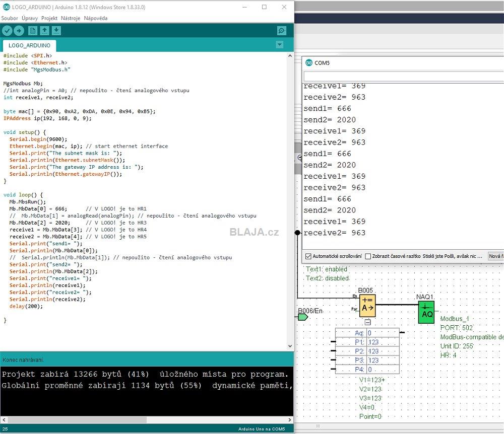
Task: Click the Arduino icon in COM5 title
Action: tap(309, 62)
